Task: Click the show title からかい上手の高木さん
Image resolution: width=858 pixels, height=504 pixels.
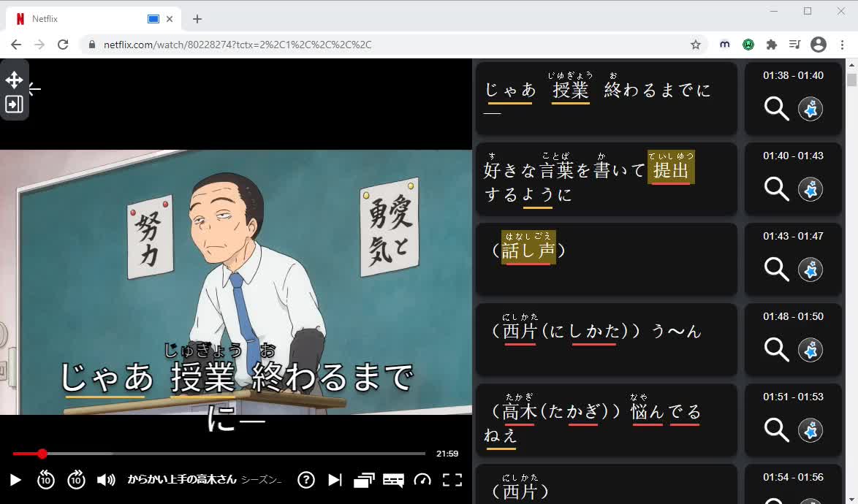Action: tap(182, 480)
